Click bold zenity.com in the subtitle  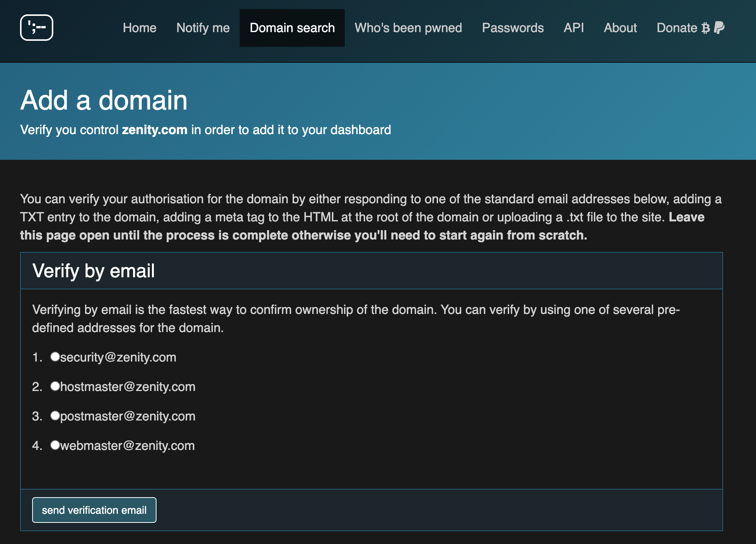coord(155,130)
